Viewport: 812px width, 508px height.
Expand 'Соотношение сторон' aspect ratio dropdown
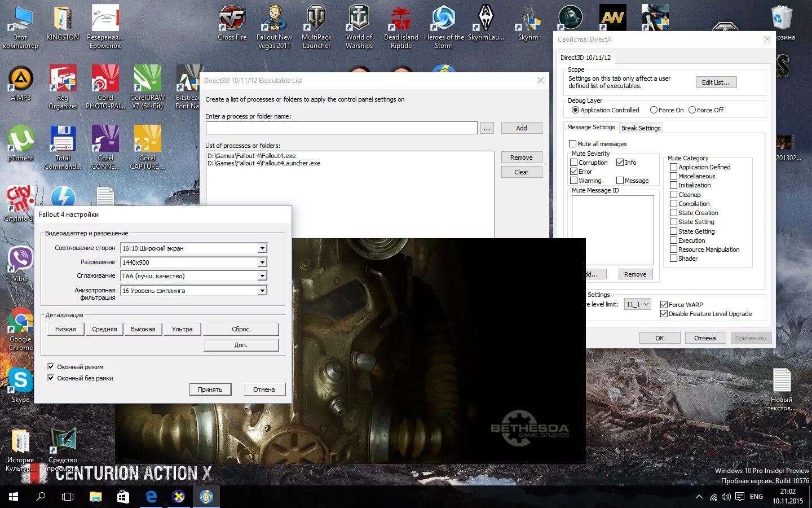tap(262, 248)
